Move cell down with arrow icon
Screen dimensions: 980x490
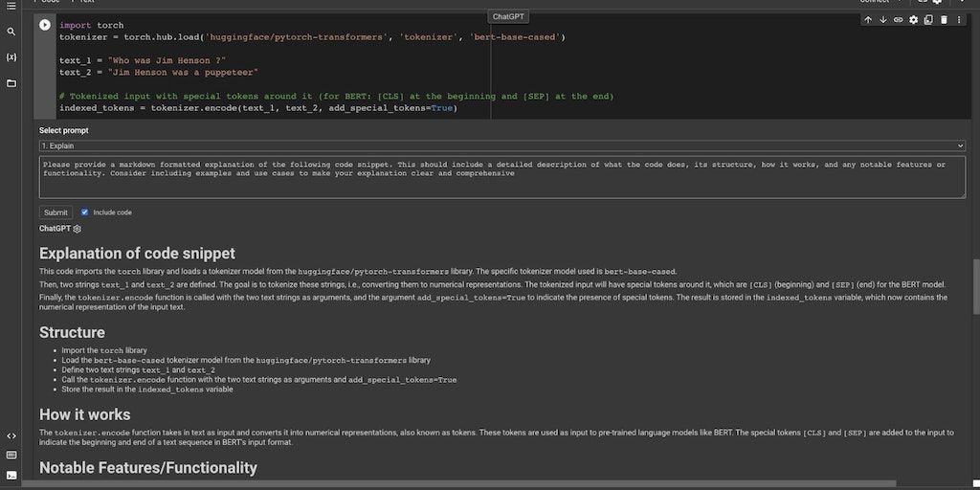click(882, 20)
